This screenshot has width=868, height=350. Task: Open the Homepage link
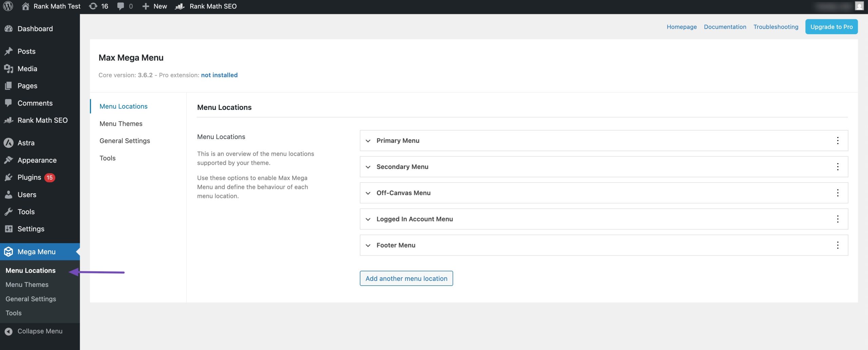[x=682, y=26]
